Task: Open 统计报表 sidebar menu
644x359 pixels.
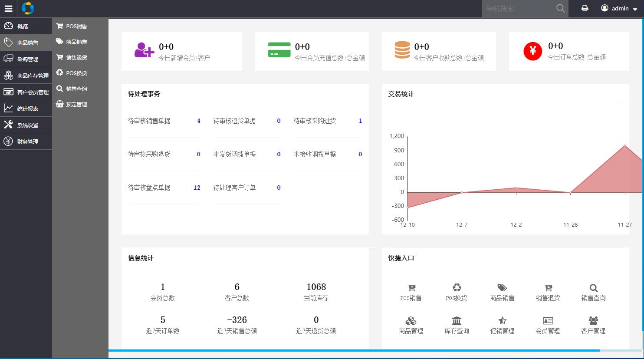Action: coord(26,109)
